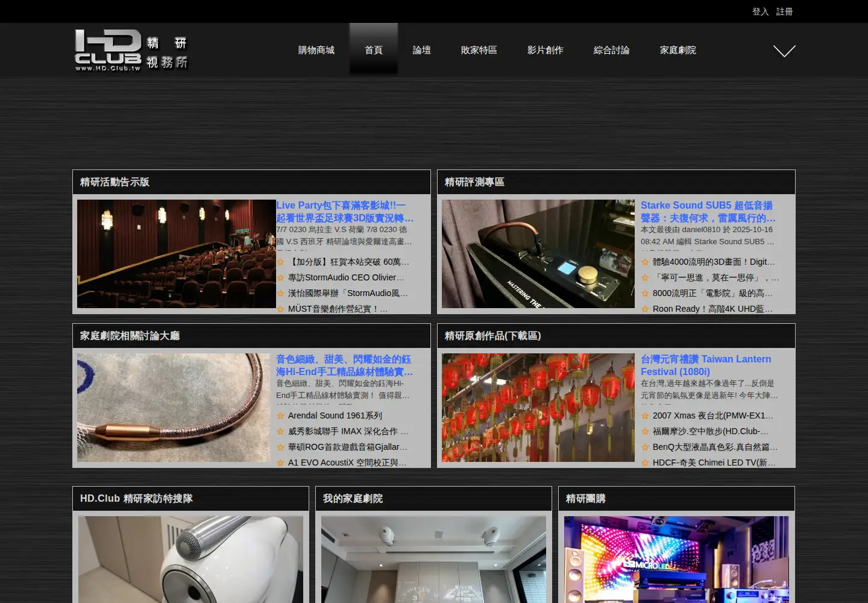Click the red lanterns photo thumbnail
The image size is (868, 603).
538,408
